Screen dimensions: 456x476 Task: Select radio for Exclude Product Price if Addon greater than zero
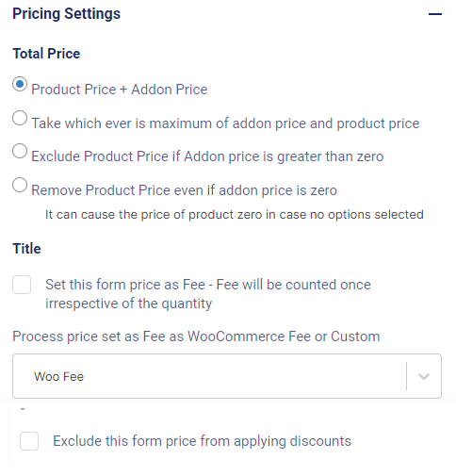pyautogui.click(x=20, y=151)
